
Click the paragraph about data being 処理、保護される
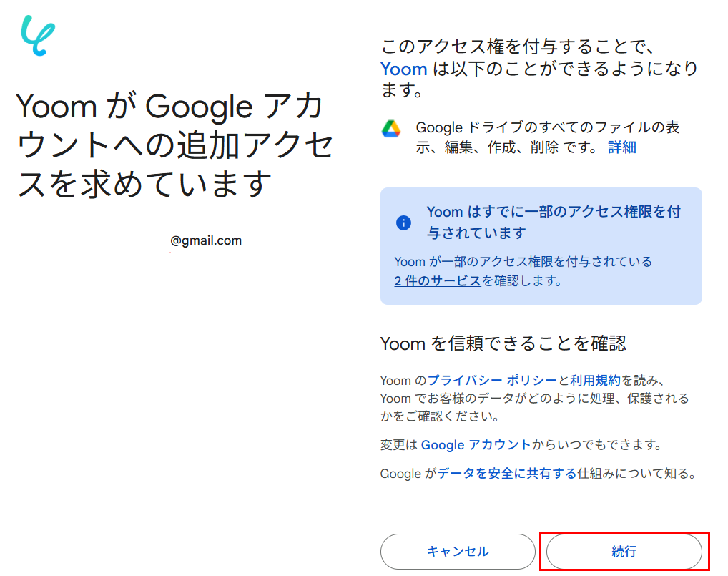coord(534,398)
